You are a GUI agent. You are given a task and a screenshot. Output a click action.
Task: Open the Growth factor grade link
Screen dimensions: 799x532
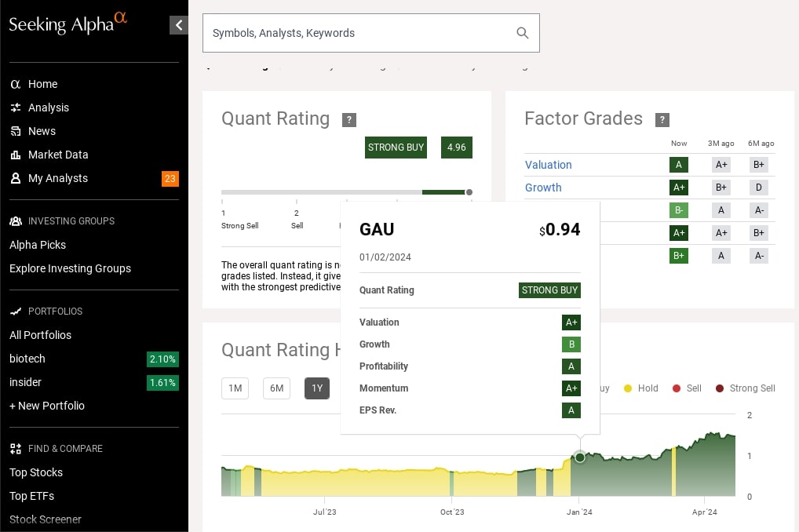[543, 188]
